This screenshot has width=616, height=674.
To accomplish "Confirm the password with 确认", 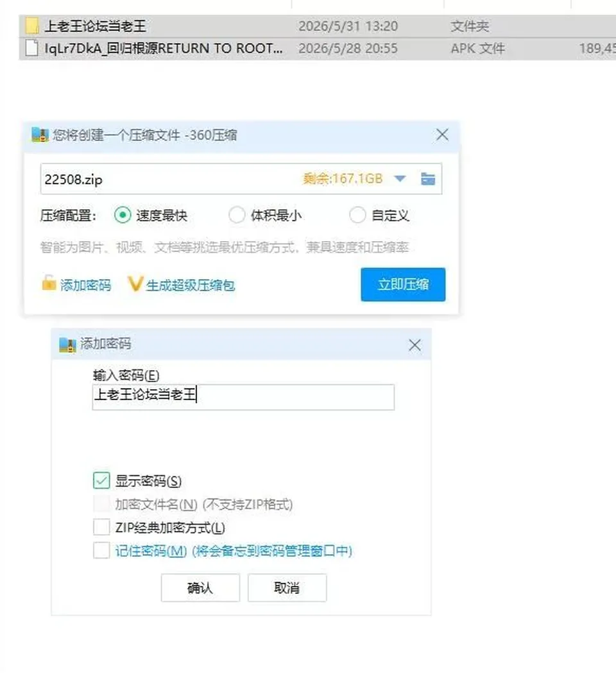I will (200, 587).
